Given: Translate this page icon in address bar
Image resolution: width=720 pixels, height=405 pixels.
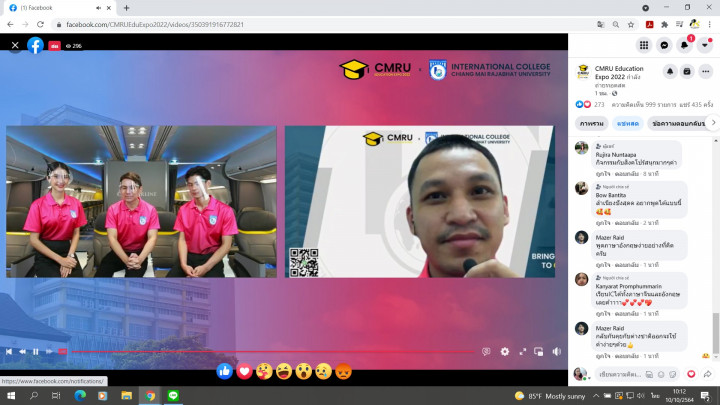Looking at the screenshot, I should (601, 24).
